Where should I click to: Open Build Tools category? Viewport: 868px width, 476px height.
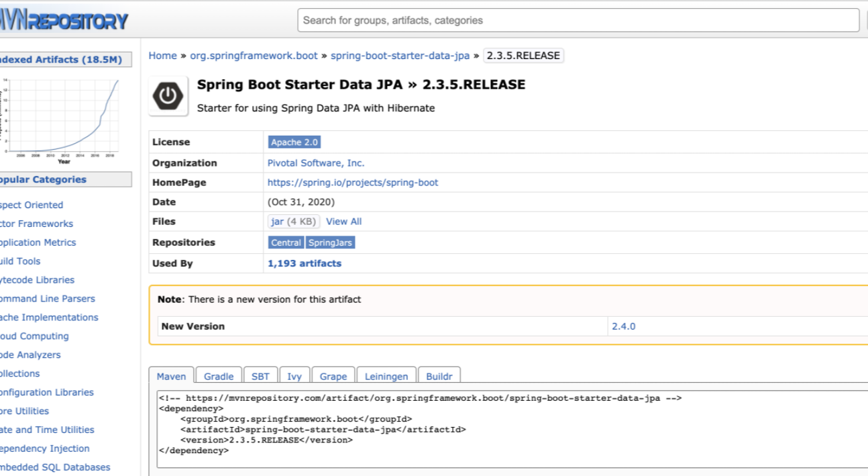pyautogui.click(x=20, y=262)
